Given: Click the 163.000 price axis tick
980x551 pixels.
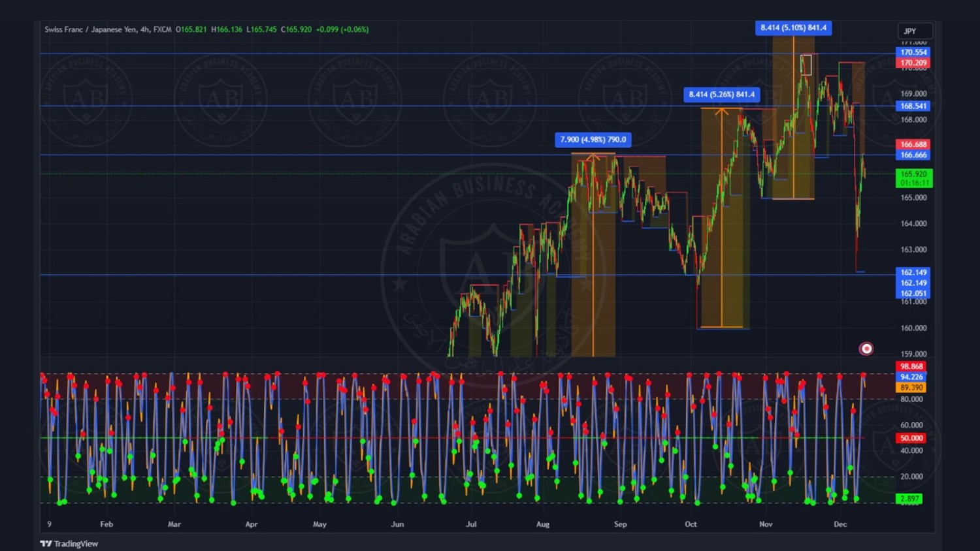Looking at the screenshot, I should pyautogui.click(x=913, y=249).
